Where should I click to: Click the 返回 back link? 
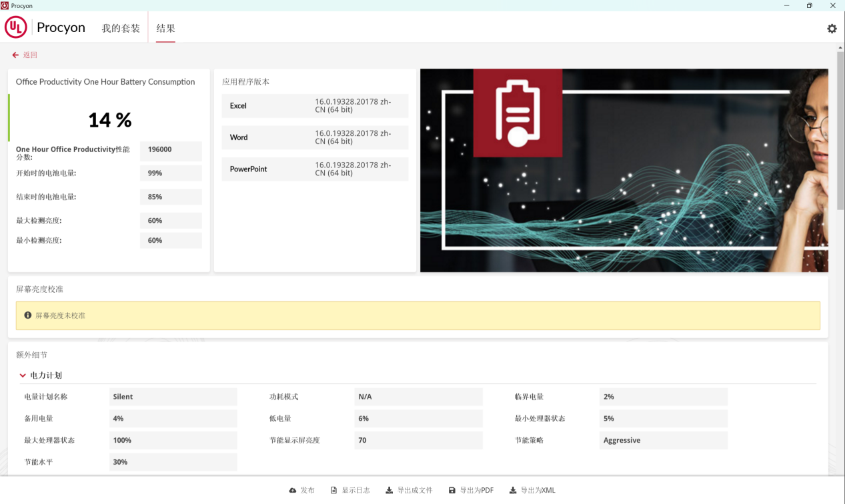click(x=30, y=55)
